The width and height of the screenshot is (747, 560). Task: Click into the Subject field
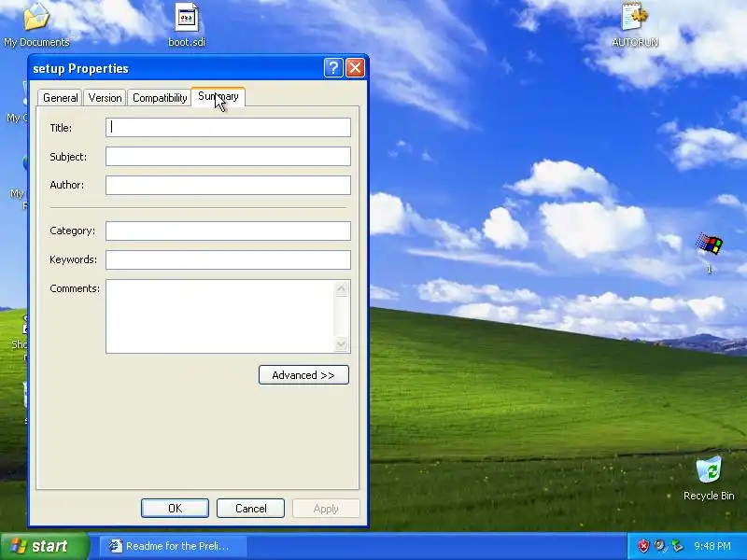pyautogui.click(x=228, y=157)
